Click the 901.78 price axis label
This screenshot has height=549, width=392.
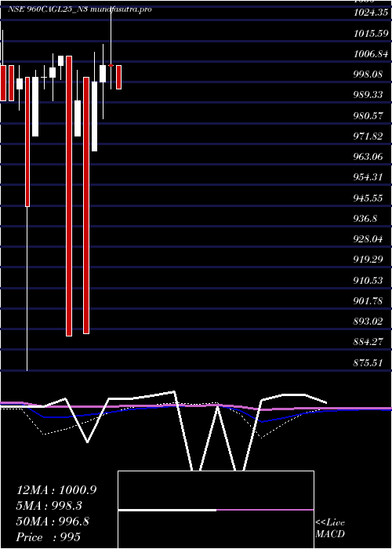(368, 300)
